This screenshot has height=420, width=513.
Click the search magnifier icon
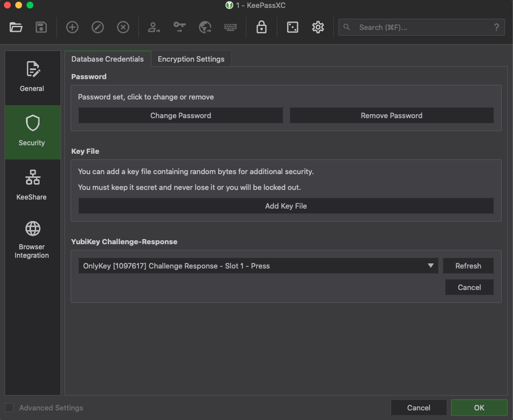point(347,27)
